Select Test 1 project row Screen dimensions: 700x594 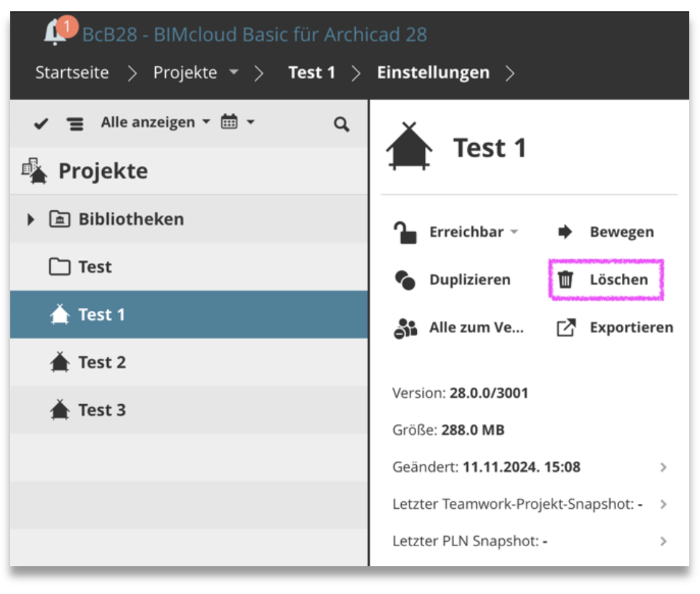click(x=189, y=315)
